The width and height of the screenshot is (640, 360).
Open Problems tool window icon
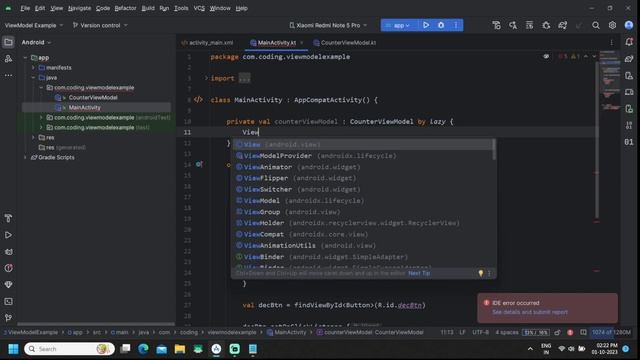click(8, 268)
